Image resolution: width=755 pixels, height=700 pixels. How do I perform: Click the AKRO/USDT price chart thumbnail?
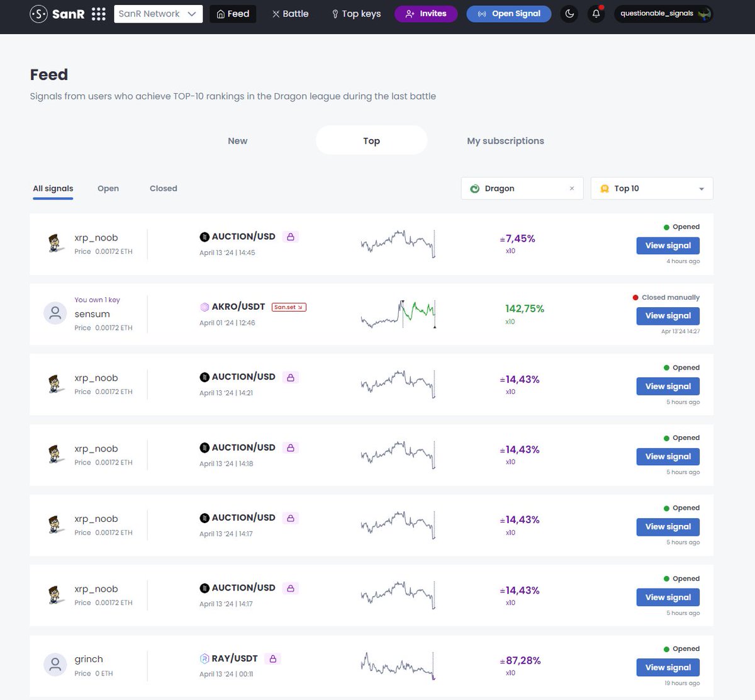(x=399, y=313)
